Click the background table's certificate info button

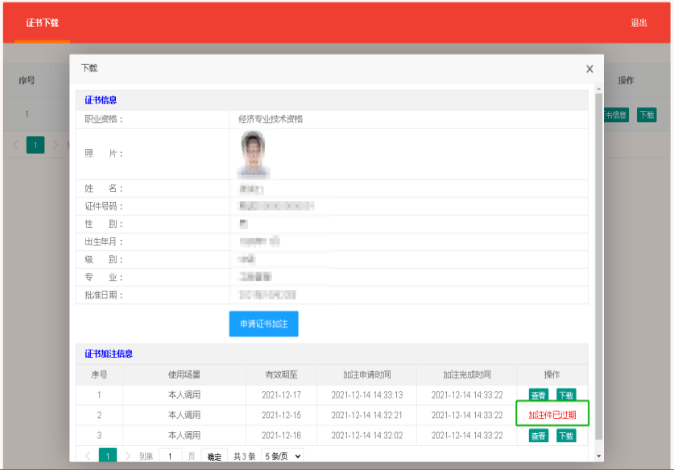616,115
